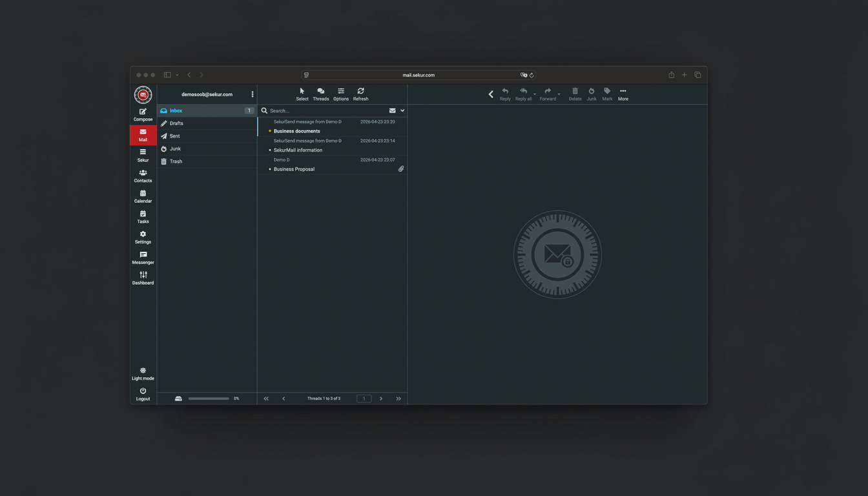Click the back arrow in message toolbar
Image resolution: width=868 pixels, height=496 pixels.
(491, 94)
